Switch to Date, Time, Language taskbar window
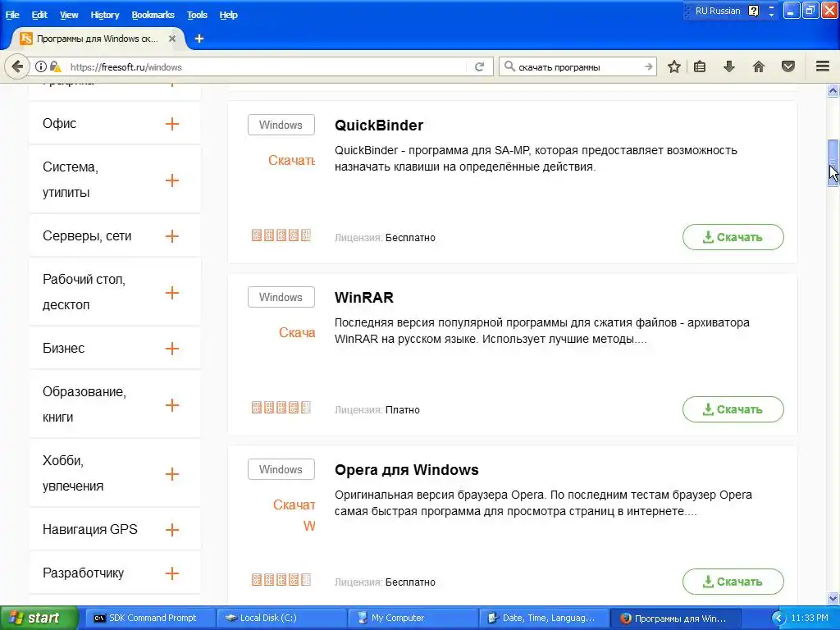This screenshot has width=840, height=630. tap(544, 619)
